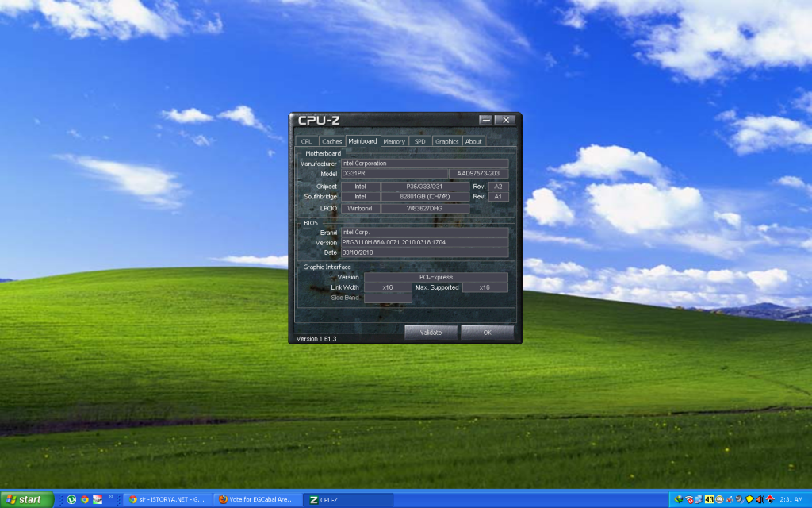Click the Winbond LPCIO vendor field
Image resolution: width=812 pixels, height=508 pixels.
click(x=360, y=209)
